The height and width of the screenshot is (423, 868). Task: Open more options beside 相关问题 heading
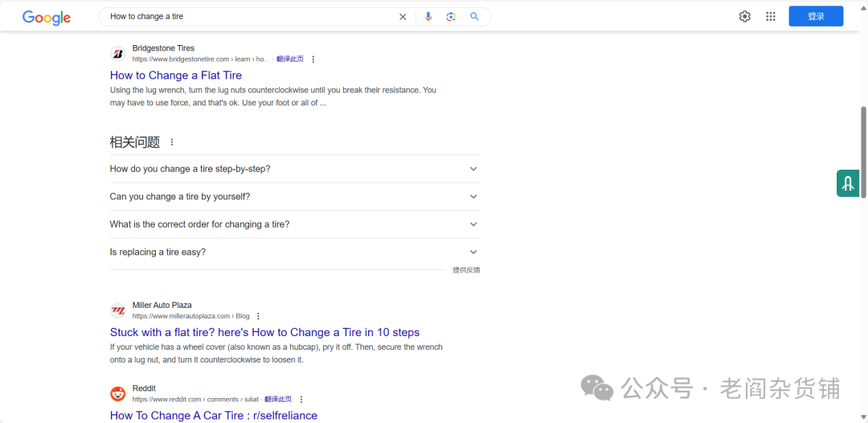click(172, 142)
